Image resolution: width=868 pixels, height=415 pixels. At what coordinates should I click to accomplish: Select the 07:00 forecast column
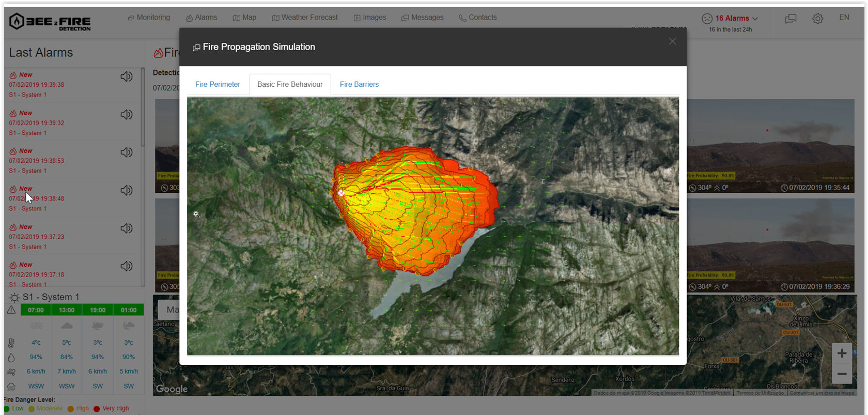36,310
